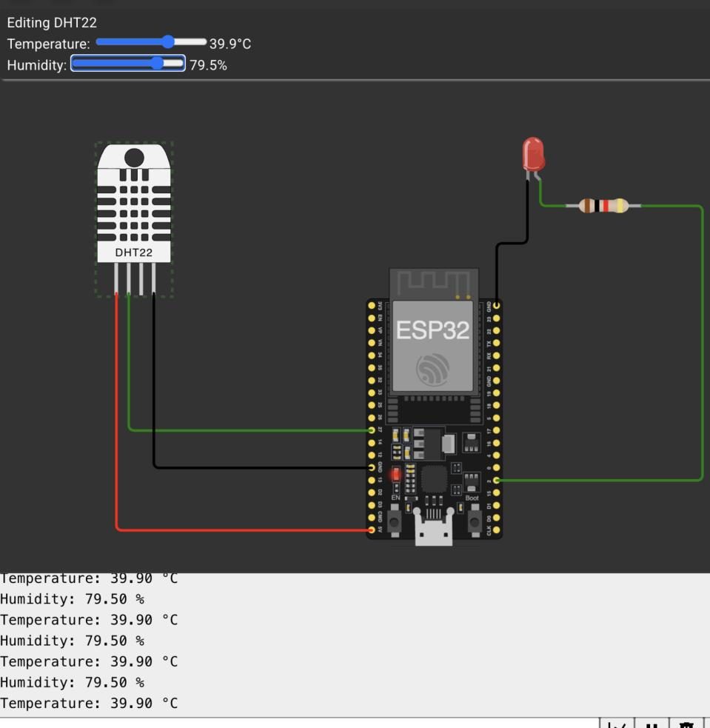Click ESP32 pin 2 with green wire
Screen dimensions: 710x728
point(497,480)
